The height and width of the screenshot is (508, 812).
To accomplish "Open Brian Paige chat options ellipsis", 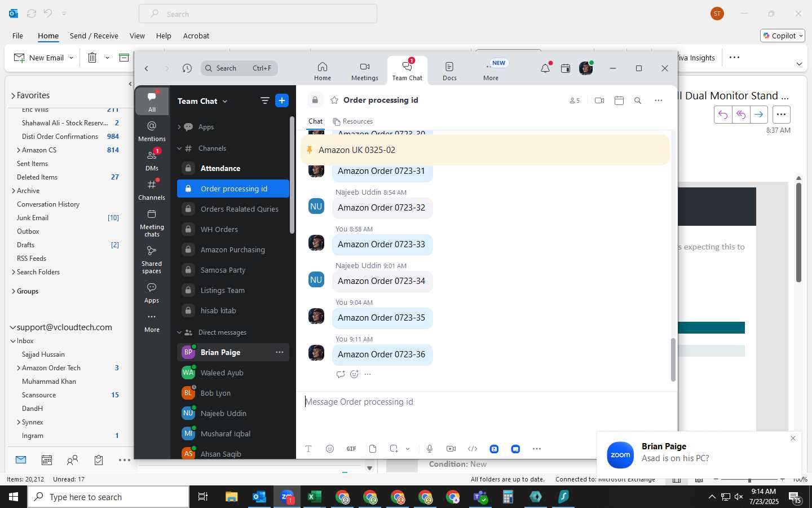I will (279, 352).
